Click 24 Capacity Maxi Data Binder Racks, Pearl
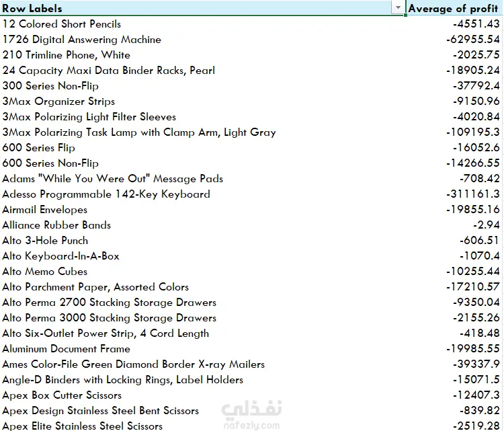Image resolution: width=504 pixels, height=431 pixels. (x=109, y=71)
